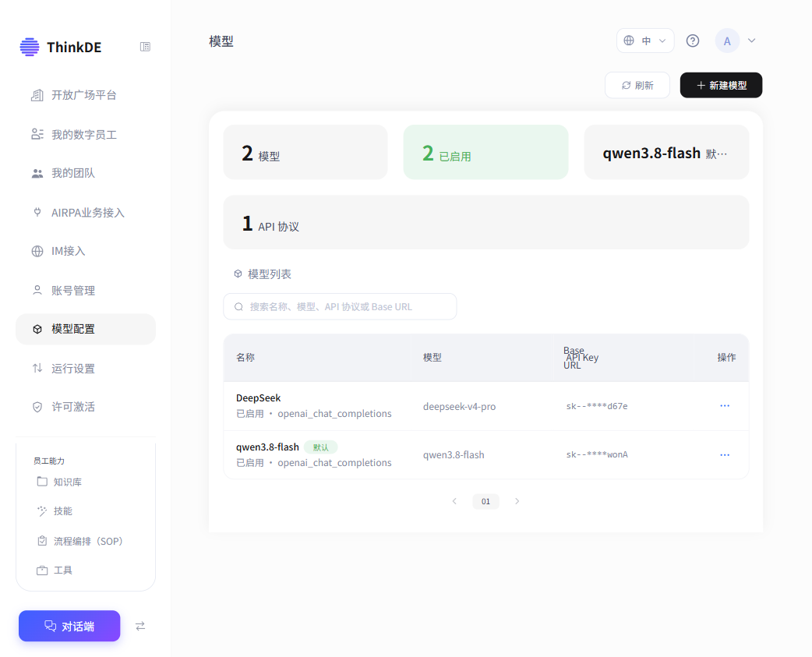
Task: Open the 中 language dropdown
Action: (645, 41)
